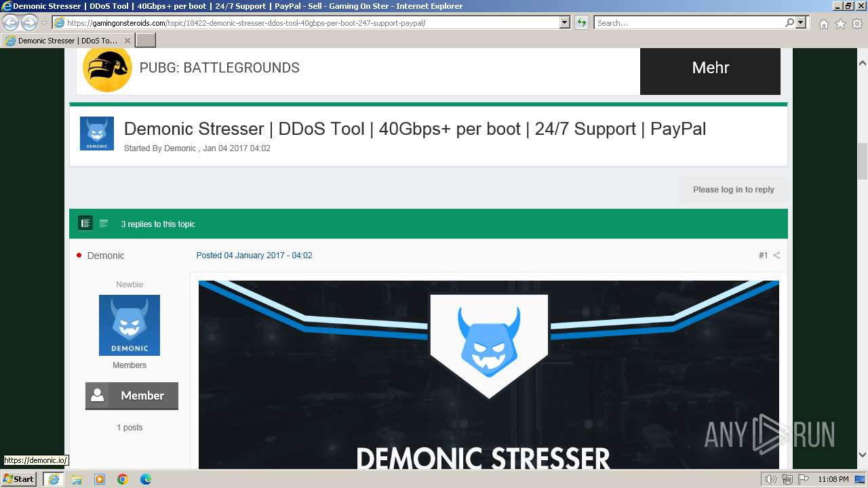Click the Newbie rank label
Image resolution: width=868 pixels, height=488 pixels.
(130, 285)
